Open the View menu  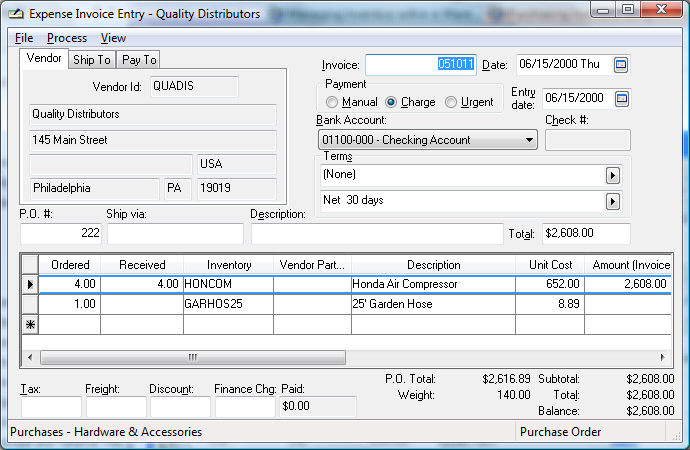click(x=113, y=38)
